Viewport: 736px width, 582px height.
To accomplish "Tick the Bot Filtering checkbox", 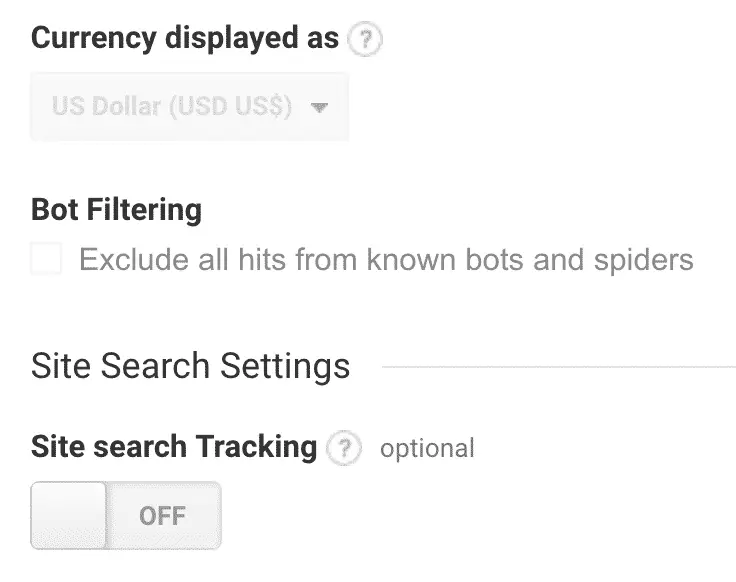I will tap(46, 258).
